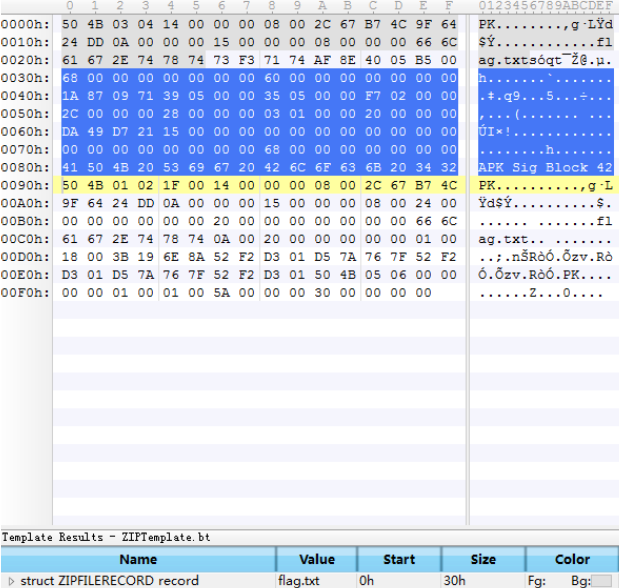
Task: Click ASCII text '$Ý' in row 0010h
Action: 487,42
